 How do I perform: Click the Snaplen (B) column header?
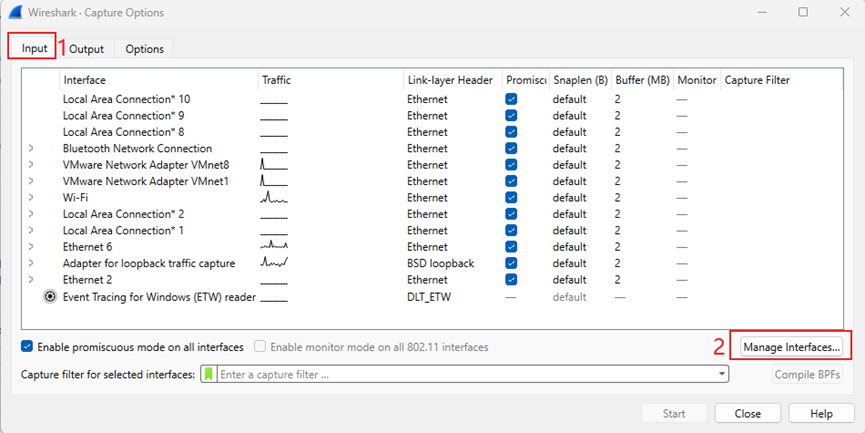pos(580,80)
